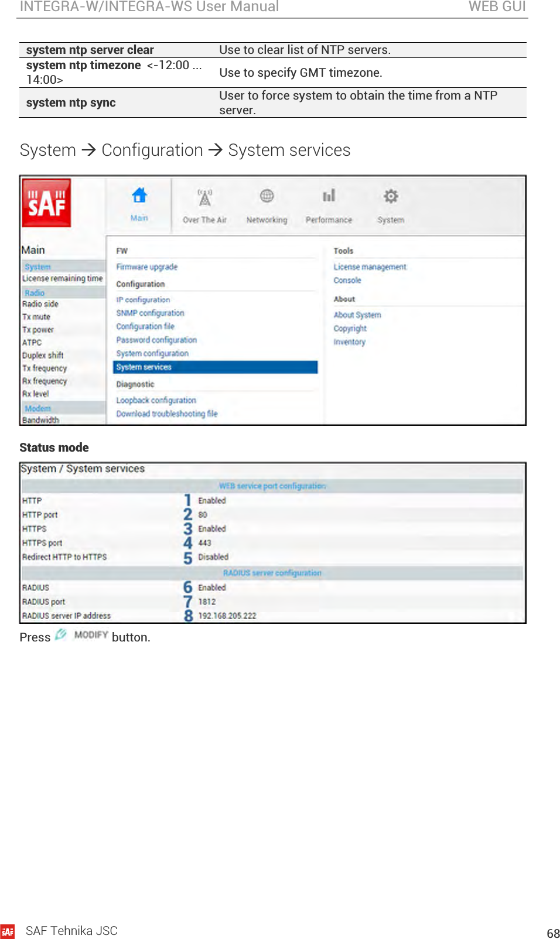Click Radio side in sidebar

40,304
